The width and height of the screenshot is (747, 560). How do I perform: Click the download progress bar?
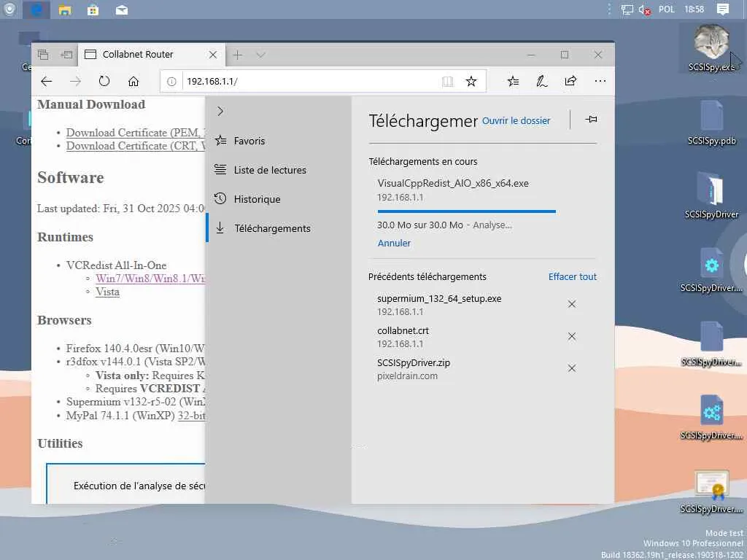pos(466,211)
